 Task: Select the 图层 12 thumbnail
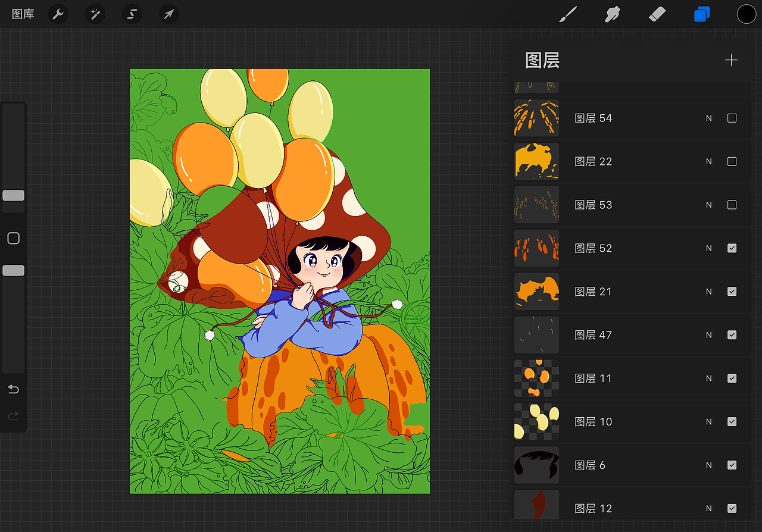[x=536, y=505]
